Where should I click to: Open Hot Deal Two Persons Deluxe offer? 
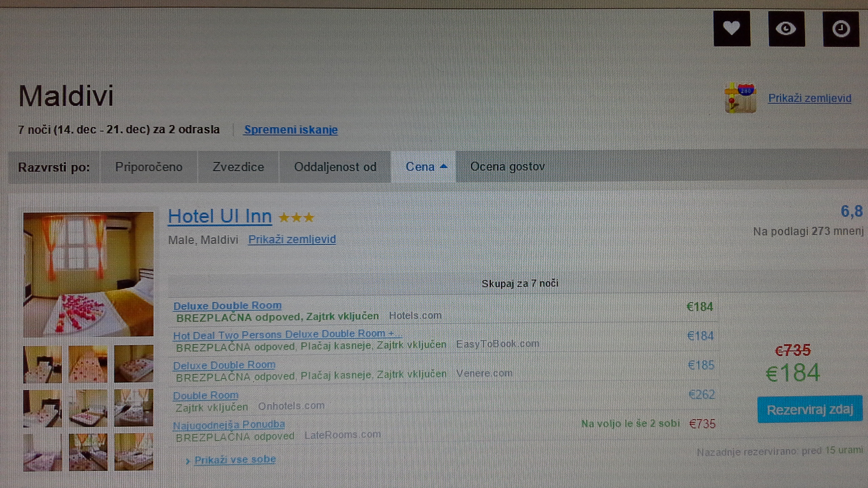tap(287, 335)
